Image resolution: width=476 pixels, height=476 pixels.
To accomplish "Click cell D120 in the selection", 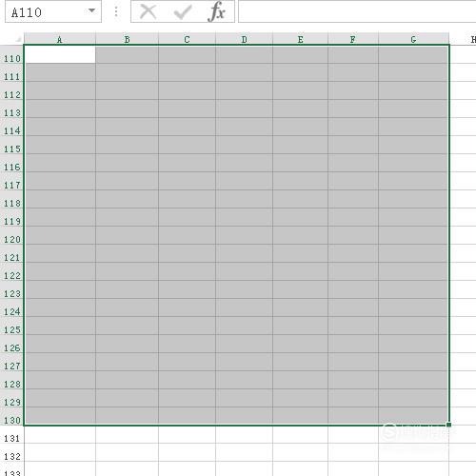I will (x=244, y=235).
